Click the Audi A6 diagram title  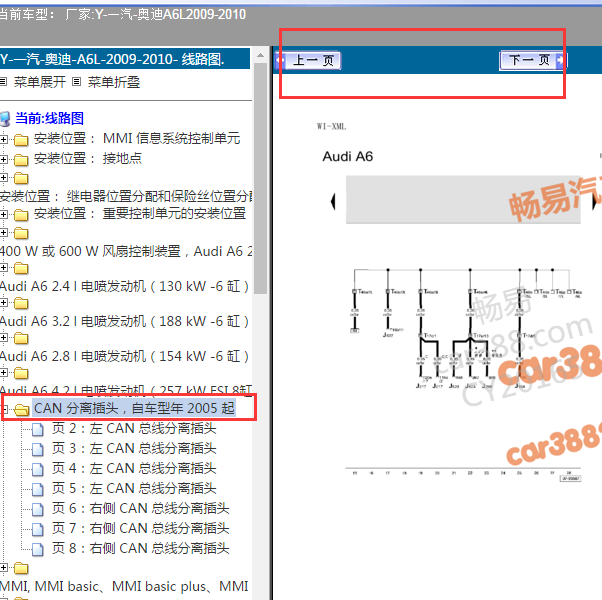coord(347,156)
